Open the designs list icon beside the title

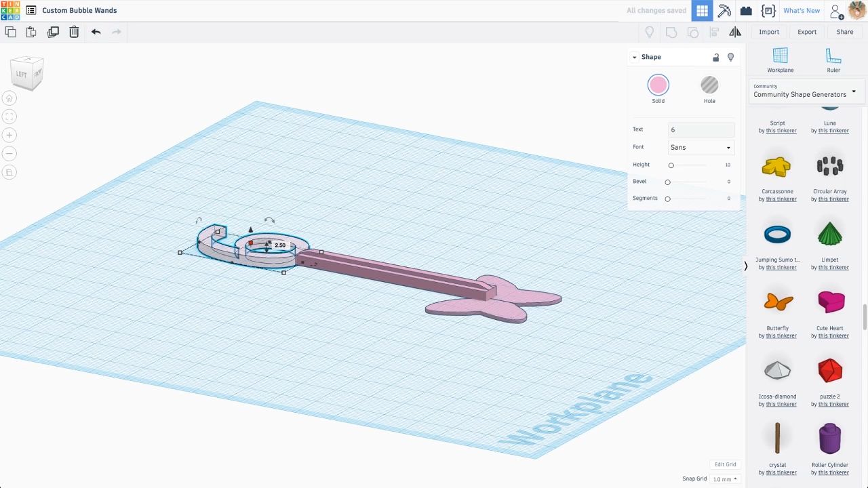click(x=31, y=10)
